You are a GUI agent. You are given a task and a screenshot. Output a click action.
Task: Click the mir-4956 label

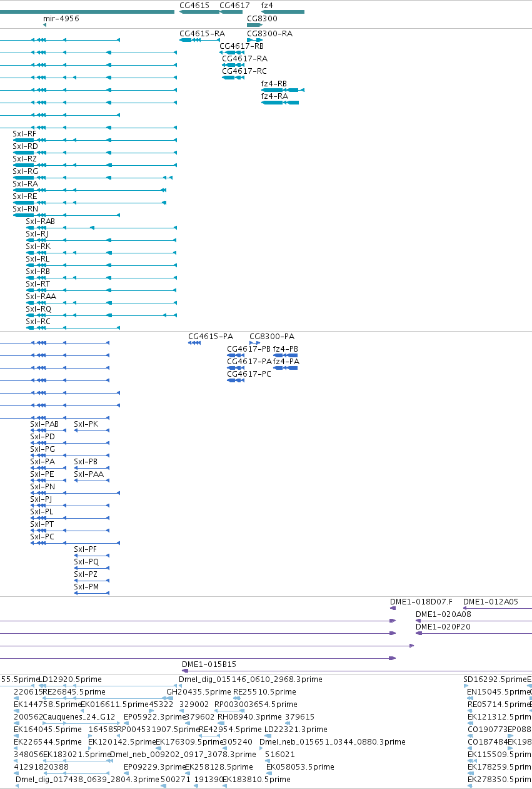point(61,19)
